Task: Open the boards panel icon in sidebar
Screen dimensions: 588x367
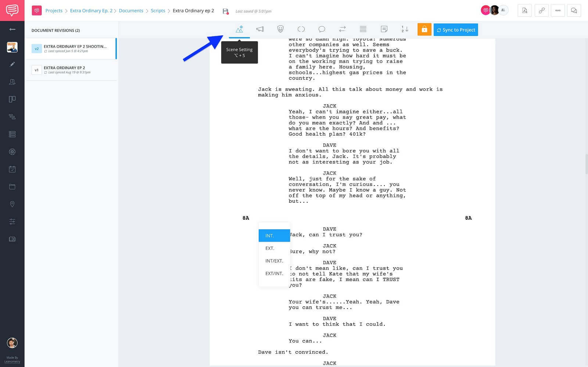Action: 12,99
